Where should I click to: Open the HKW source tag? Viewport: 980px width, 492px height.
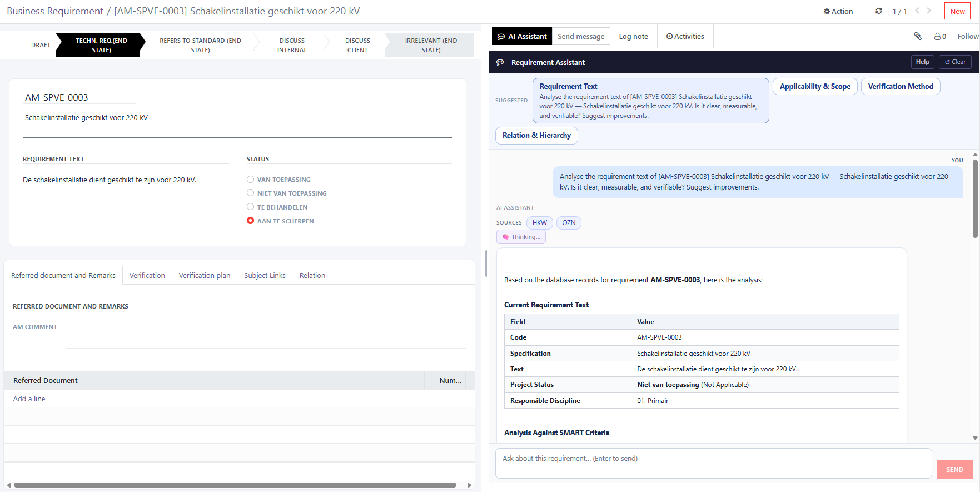pyautogui.click(x=539, y=223)
